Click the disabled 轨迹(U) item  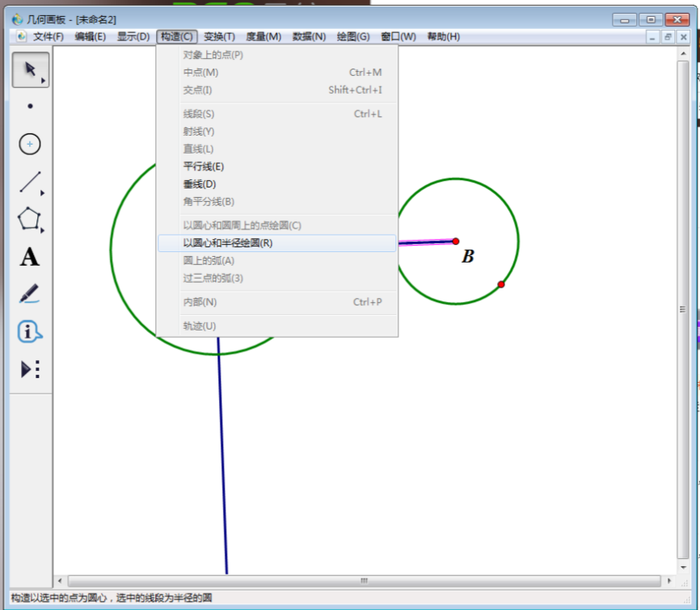pyautogui.click(x=276, y=326)
